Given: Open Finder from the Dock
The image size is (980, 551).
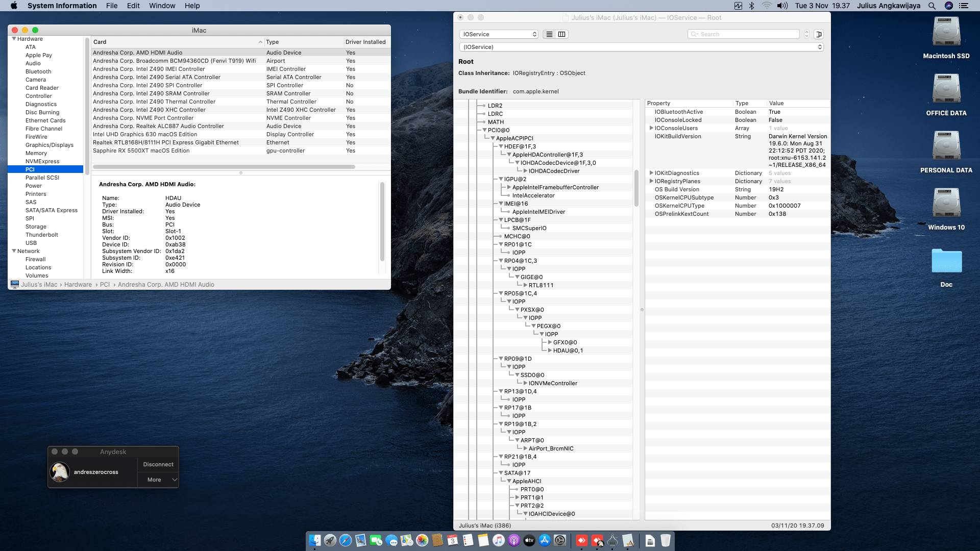Looking at the screenshot, I should click(x=315, y=540).
